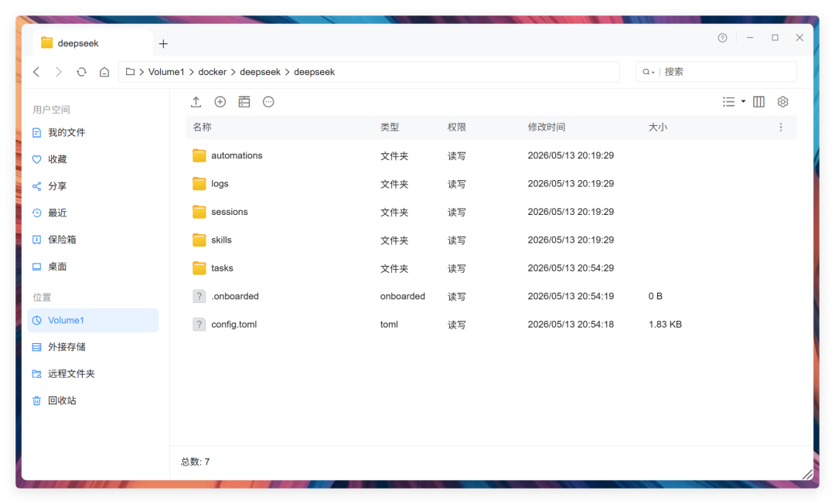Open the column options kebab menu
Viewport: 835px width, 504px height.
[x=781, y=128]
